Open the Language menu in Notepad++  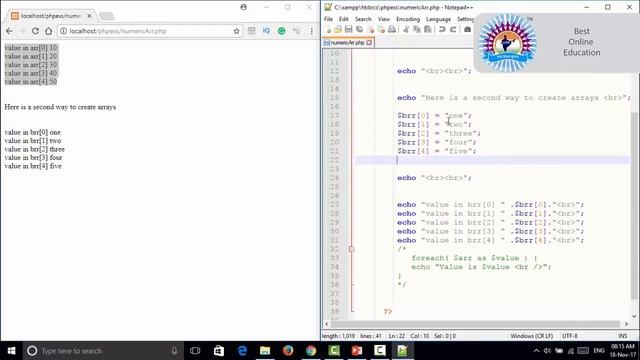pos(438,19)
